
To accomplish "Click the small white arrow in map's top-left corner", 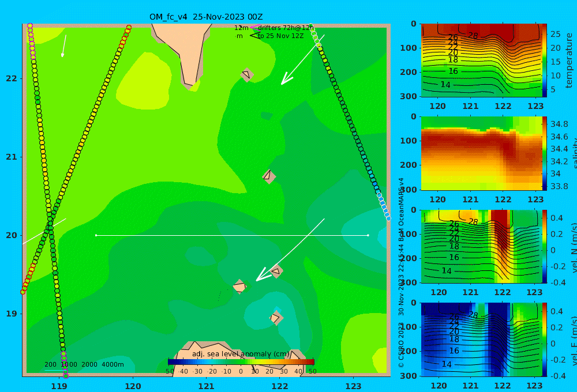I will [63, 46].
